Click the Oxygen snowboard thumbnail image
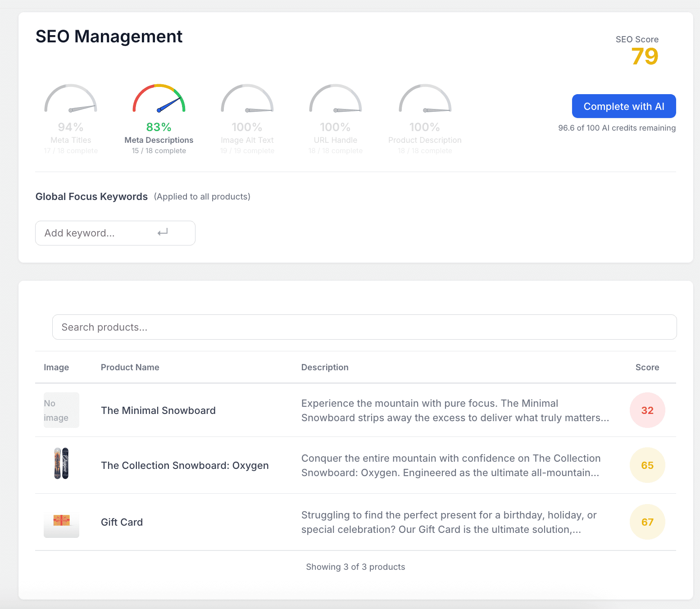700x609 pixels. (x=61, y=465)
